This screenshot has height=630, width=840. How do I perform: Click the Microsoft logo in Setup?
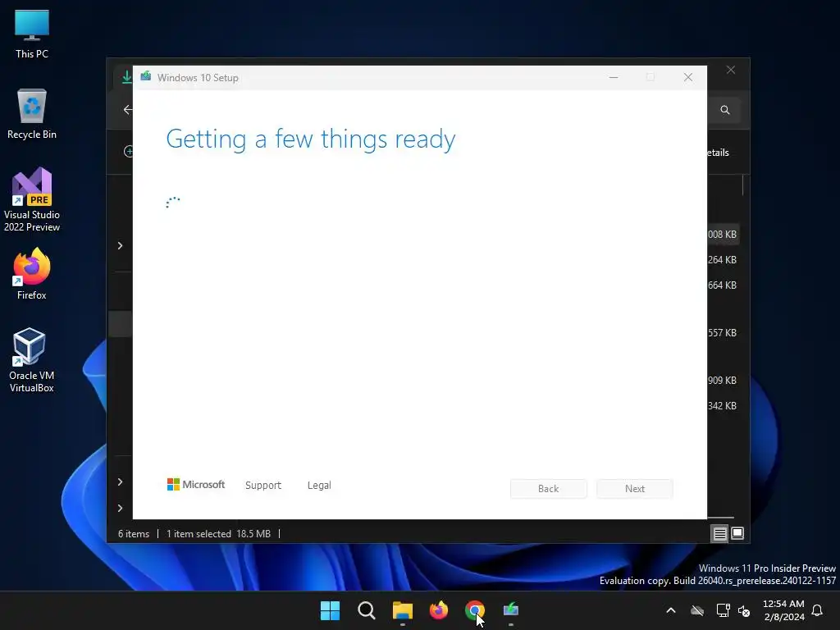(x=196, y=485)
